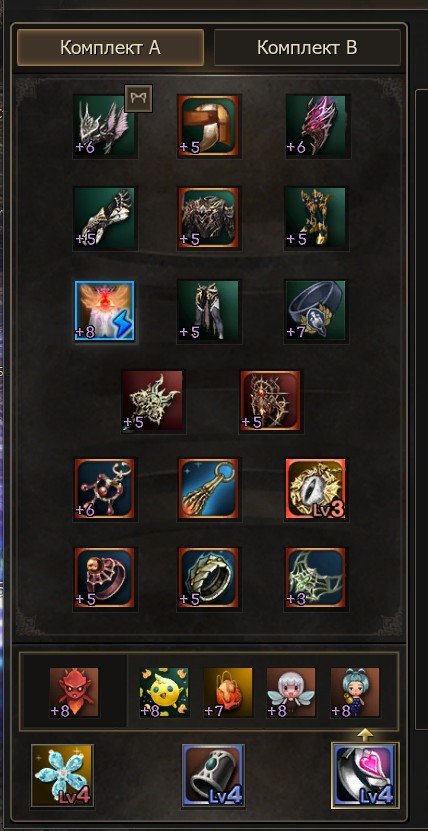Select the blue flower Lv4 item
Screen dimensions: 428x831
point(63,775)
